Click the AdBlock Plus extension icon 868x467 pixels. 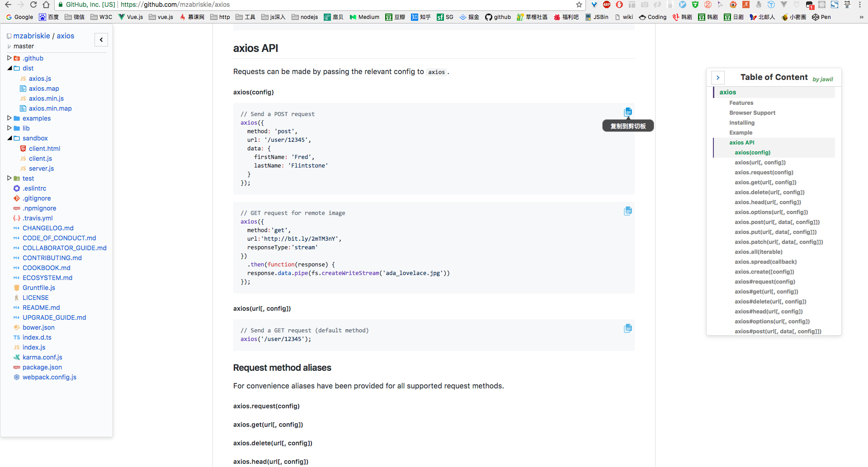[x=607, y=5]
